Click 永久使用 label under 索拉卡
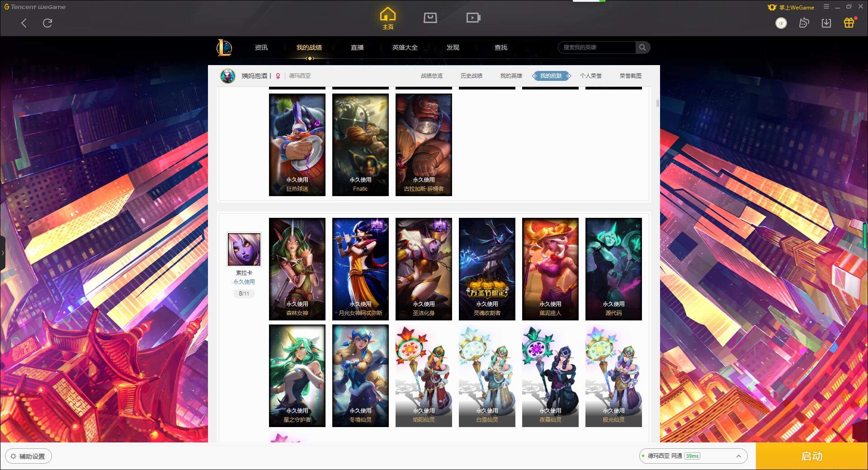Viewport: 868px width, 470px height. (x=244, y=282)
